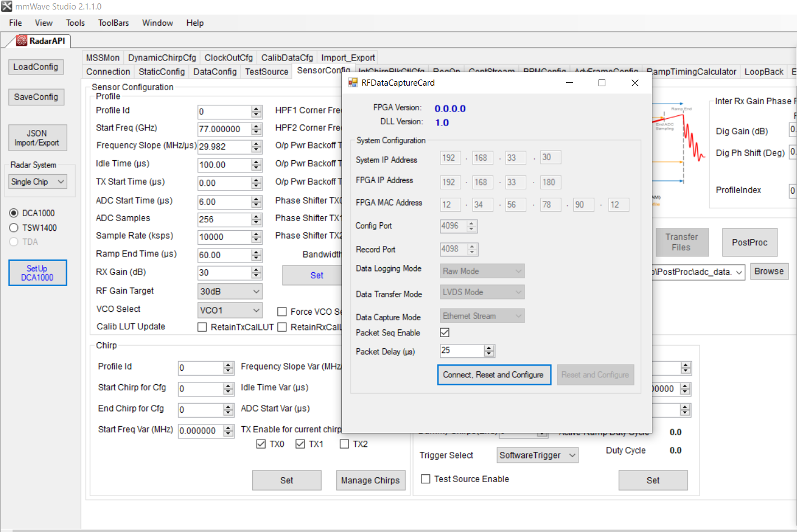Screen dimensions: 797x532
Task: Click the mmWave Studio icon in the title bar
Action: (x=7, y=6)
